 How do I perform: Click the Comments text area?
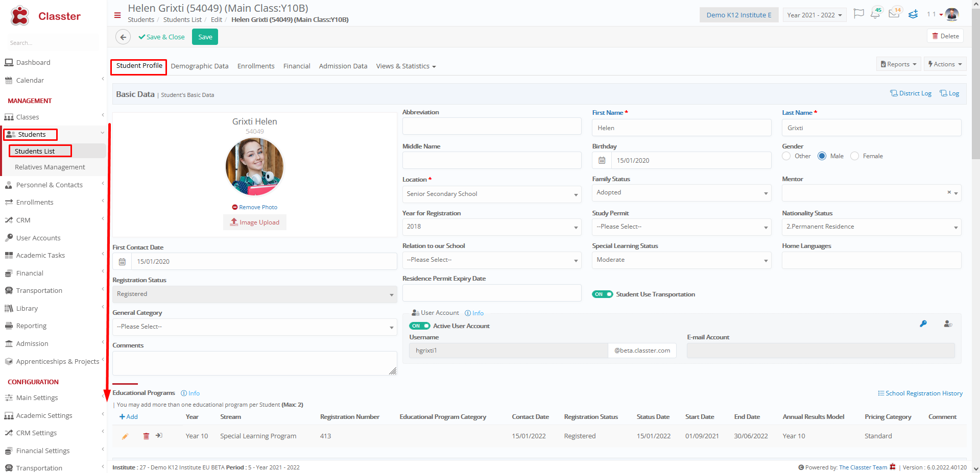(x=255, y=363)
